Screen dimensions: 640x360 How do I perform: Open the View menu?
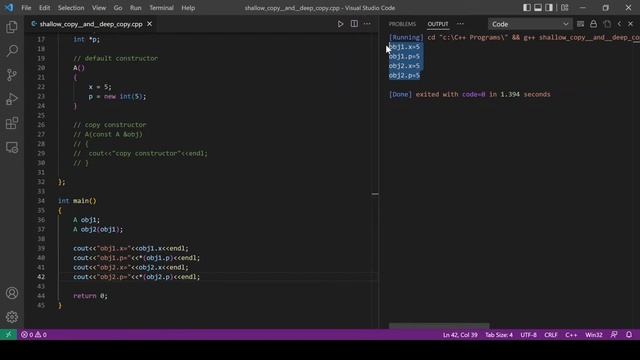click(99, 8)
